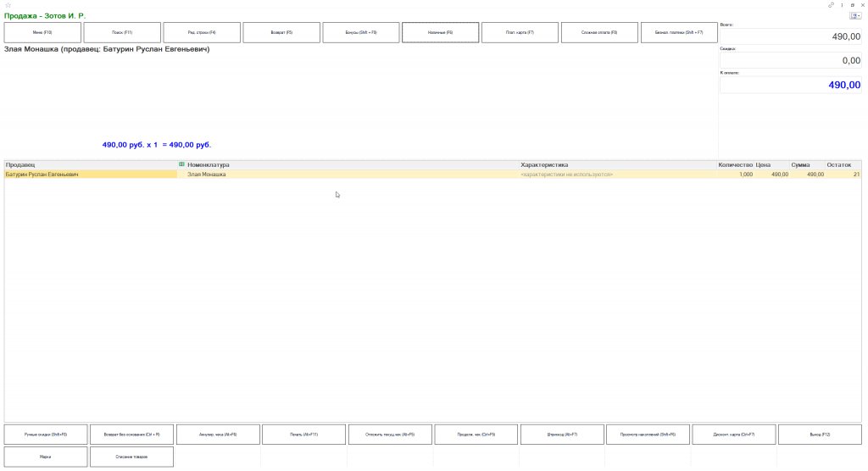Click the Количество column header
This screenshot has height=471, width=868.
(x=735, y=165)
